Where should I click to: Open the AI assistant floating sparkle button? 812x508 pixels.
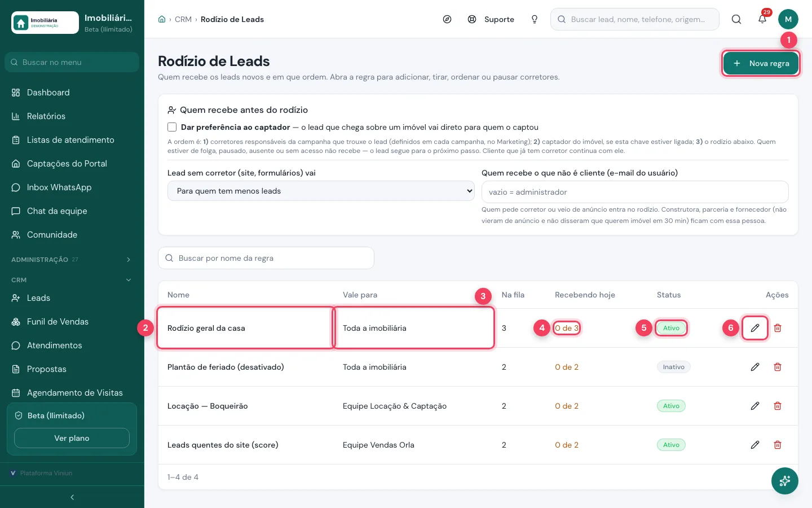point(785,481)
